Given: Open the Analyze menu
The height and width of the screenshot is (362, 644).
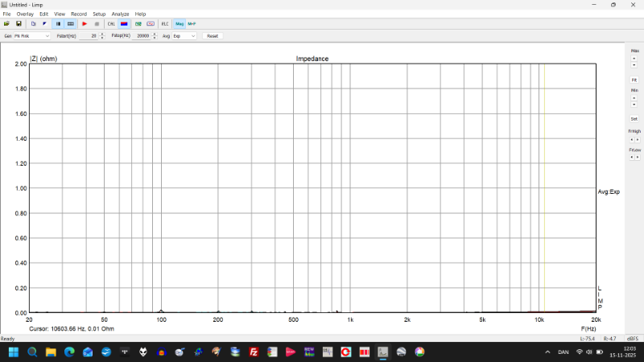Looking at the screenshot, I should point(120,14).
